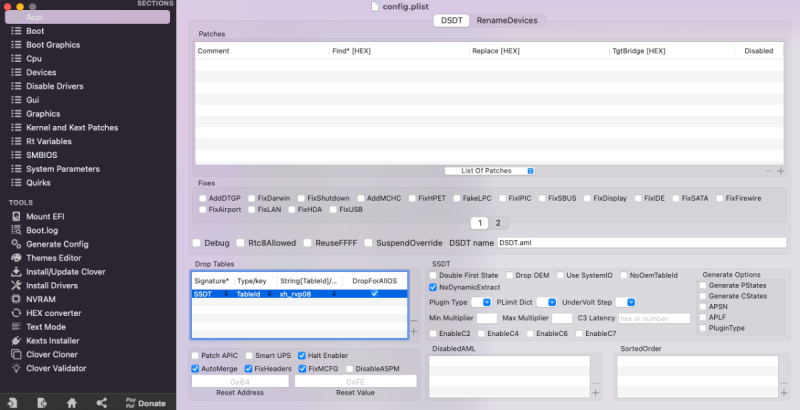
Task: Toggle the NoDynamicExtract checkbox
Action: pyautogui.click(x=433, y=287)
